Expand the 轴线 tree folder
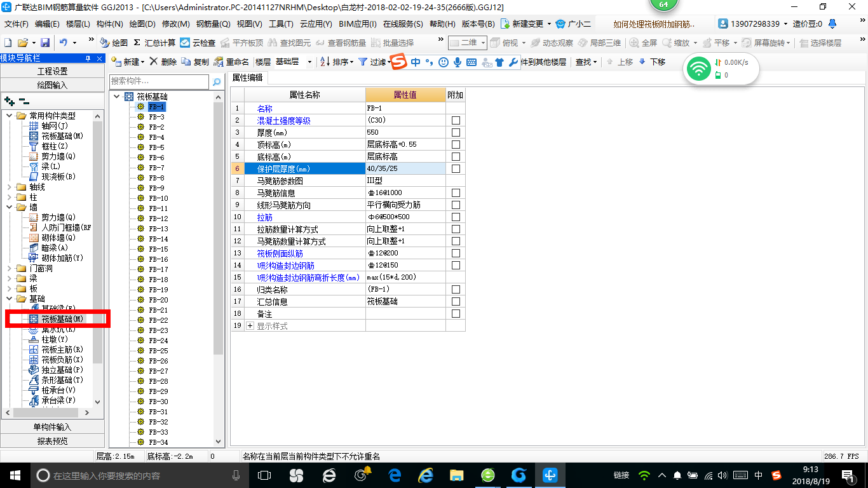Image resolution: width=868 pixels, height=488 pixels. pyautogui.click(x=10, y=187)
